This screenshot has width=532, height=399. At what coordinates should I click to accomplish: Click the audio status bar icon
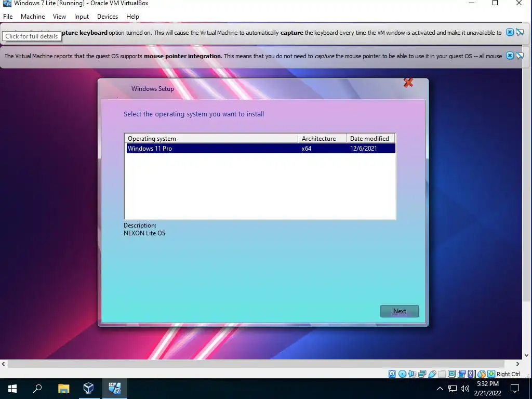pyautogui.click(x=412, y=374)
